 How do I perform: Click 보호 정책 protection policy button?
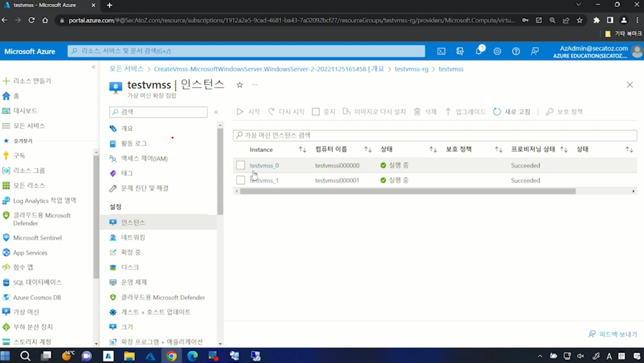pos(564,112)
